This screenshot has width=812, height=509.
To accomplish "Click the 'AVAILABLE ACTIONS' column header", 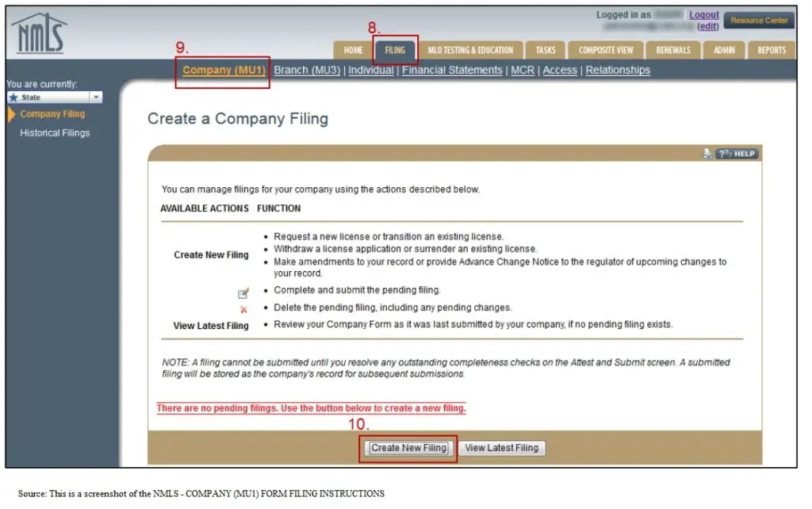I will 205,209.
